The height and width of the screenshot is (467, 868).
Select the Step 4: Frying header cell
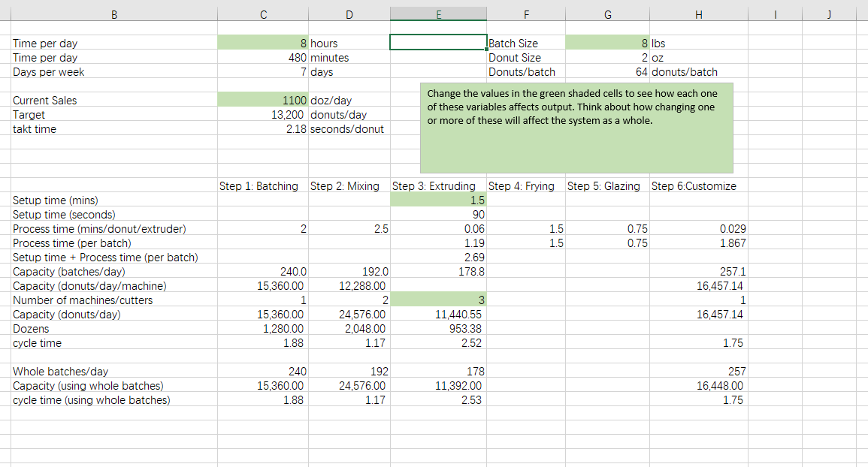[x=526, y=185]
